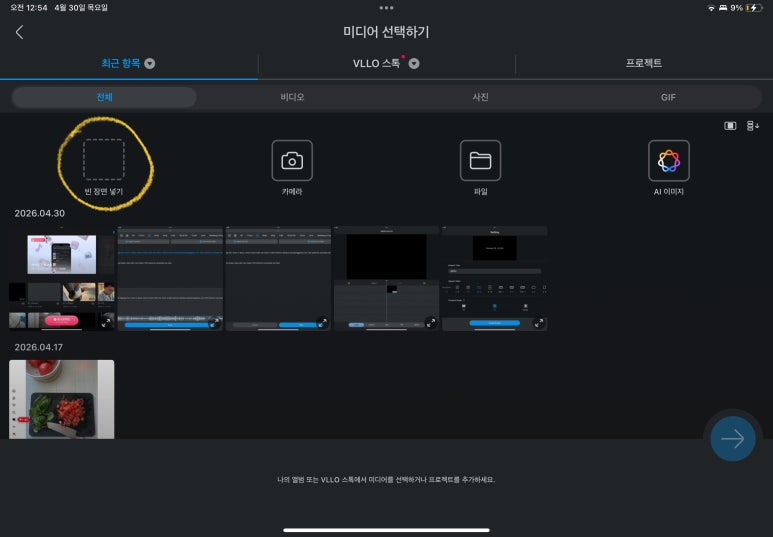Switch to the 프로젝트 tab
773x537 pixels.
click(644, 64)
